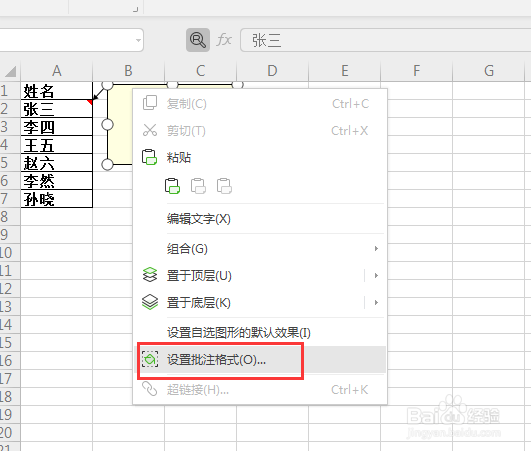
Task: Select 剪切(T) menu entry
Action: click(x=260, y=131)
